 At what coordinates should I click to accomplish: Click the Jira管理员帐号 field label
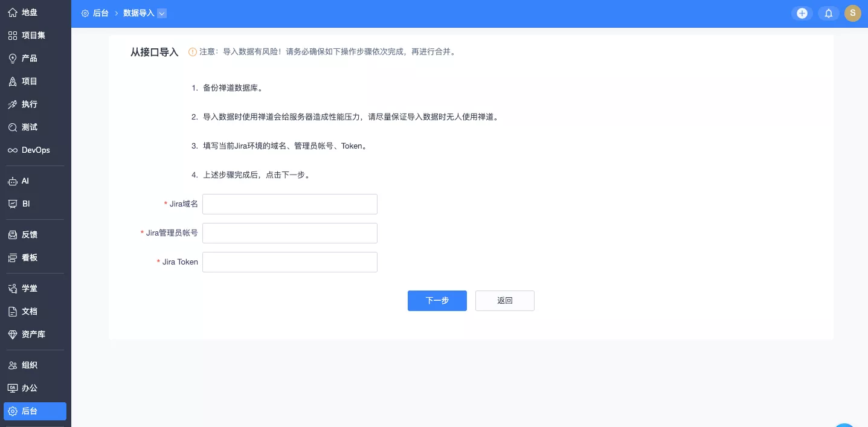tap(172, 233)
